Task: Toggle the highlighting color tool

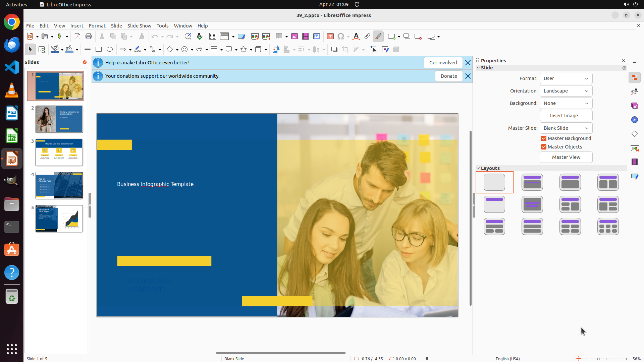Action: pos(378,37)
